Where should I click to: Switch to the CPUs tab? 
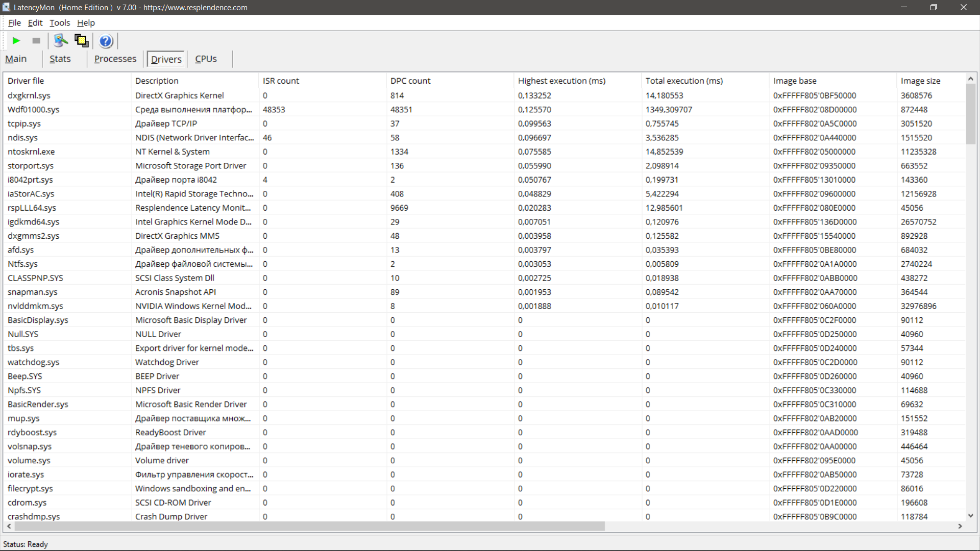206,59
